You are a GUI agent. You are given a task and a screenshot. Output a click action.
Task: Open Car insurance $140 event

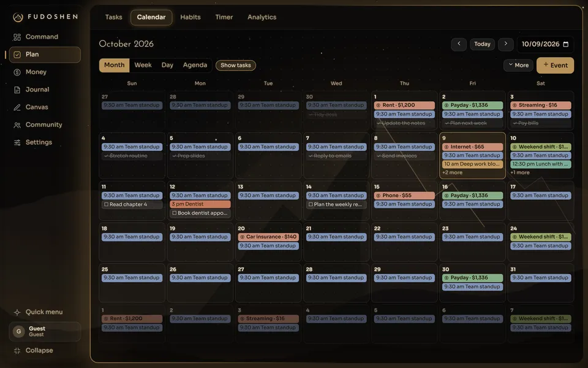pyautogui.click(x=268, y=237)
